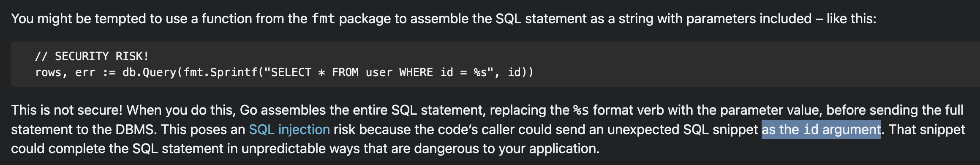The image size is (980, 165).
Task: Click the "// SECURITY RISK!" comment line
Action: pyautogui.click(x=92, y=56)
